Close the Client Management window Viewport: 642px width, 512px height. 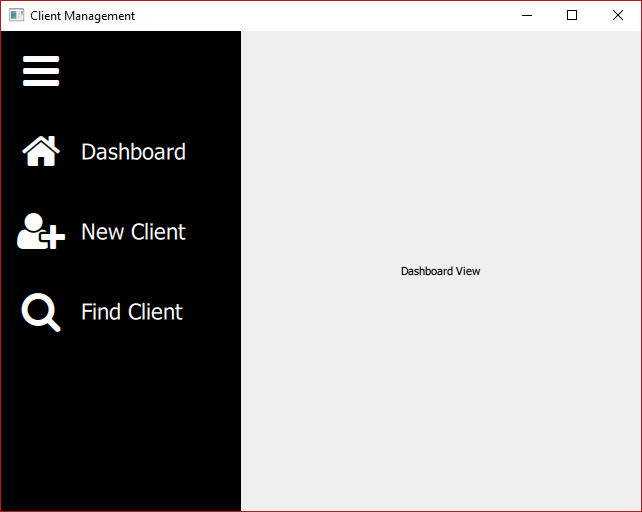618,16
